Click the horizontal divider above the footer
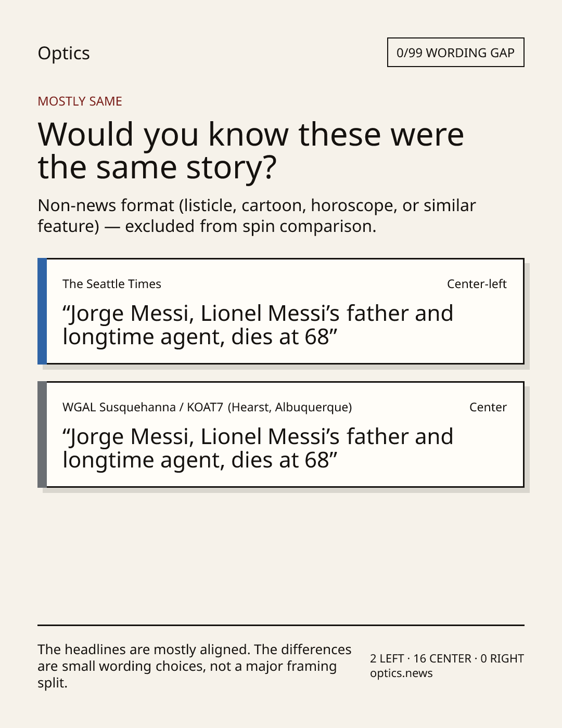Image resolution: width=562 pixels, height=728 pixels. pos(281,625)
